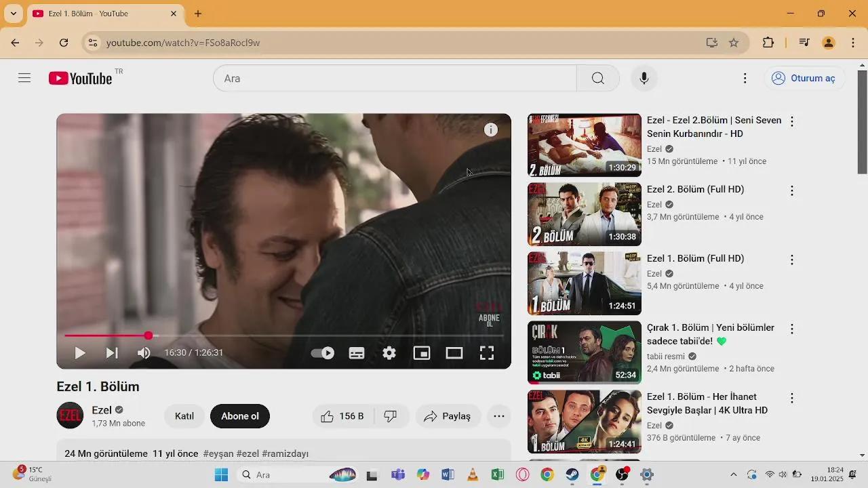Open Ezel channel avatar

pos(70,416)
